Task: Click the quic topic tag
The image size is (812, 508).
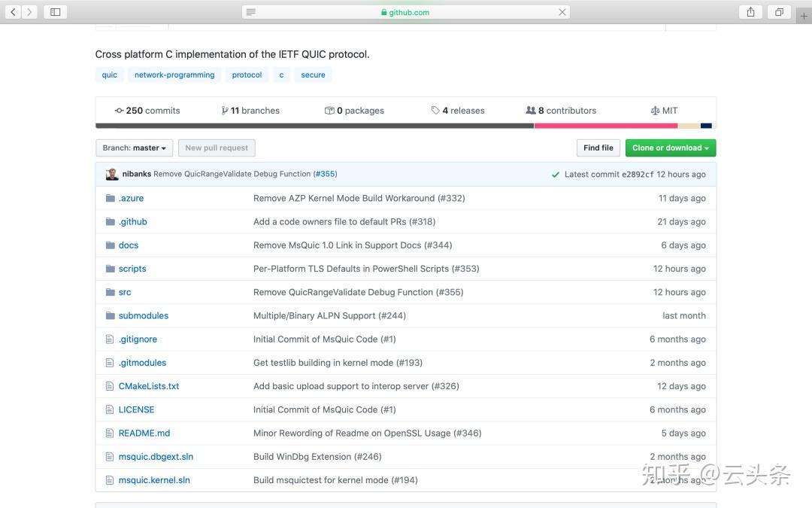Action: [110, 75]
